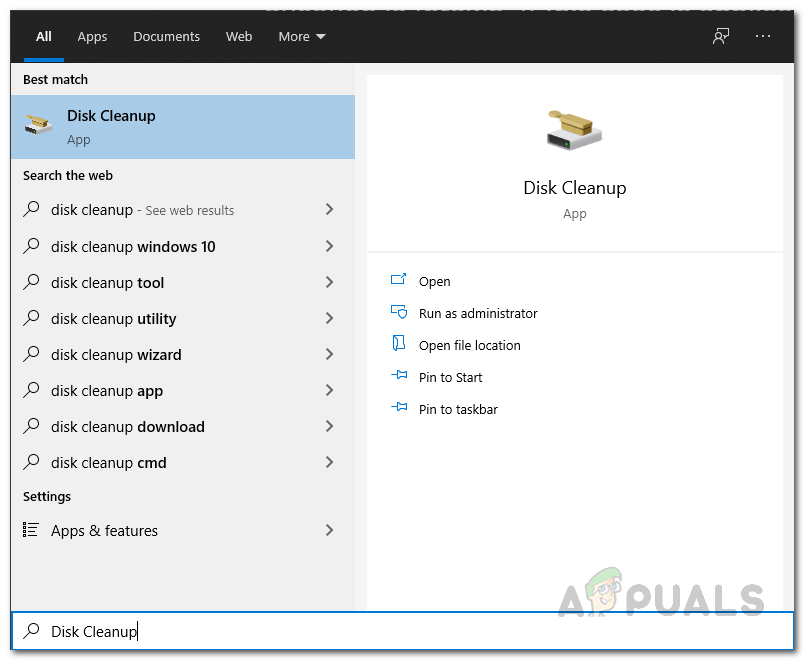805x661 pixels.
Task: Click Pin to Start action
Action: click(x=450, y=377)
